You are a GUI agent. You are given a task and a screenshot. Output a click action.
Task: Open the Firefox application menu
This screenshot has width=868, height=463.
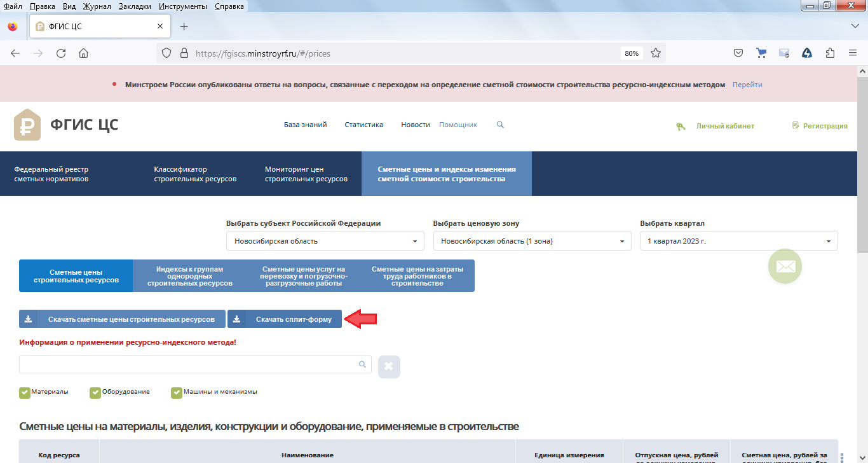point(853,53)
